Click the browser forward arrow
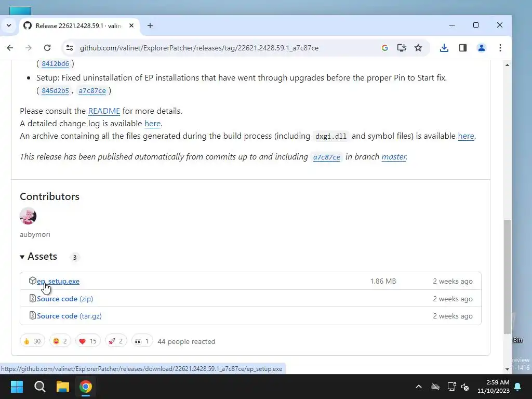Viewport: 532px width, 399px height. [x=29, y=48]
